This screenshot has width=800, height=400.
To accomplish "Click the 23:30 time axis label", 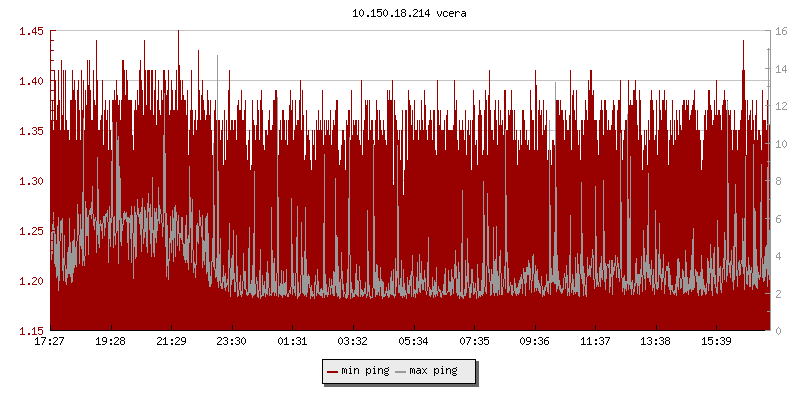I will (x=232, y=341).
